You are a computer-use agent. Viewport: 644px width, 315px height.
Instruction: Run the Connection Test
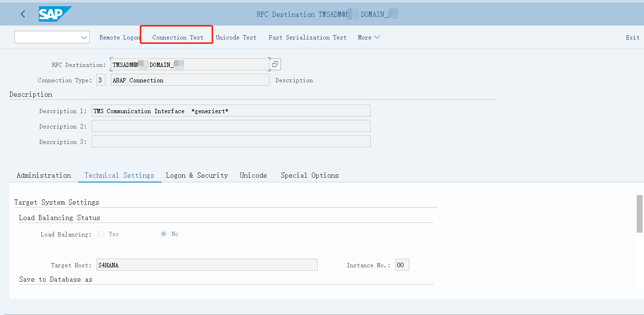pyautogui.click(x=178, y=38)
